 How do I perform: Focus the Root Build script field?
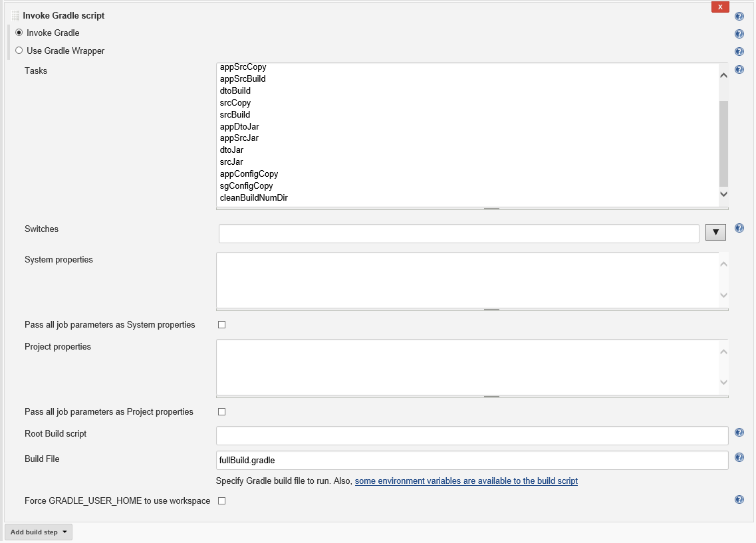point(472,435)
